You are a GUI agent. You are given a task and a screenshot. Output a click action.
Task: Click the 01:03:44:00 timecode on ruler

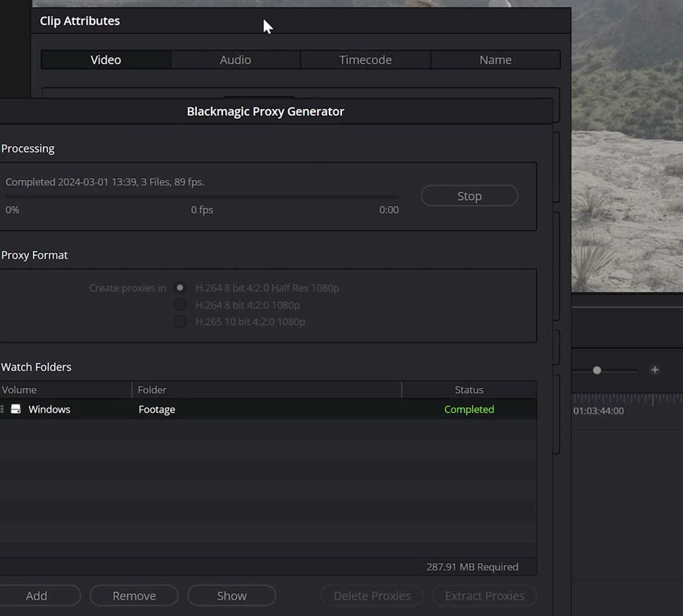[599, 411]
